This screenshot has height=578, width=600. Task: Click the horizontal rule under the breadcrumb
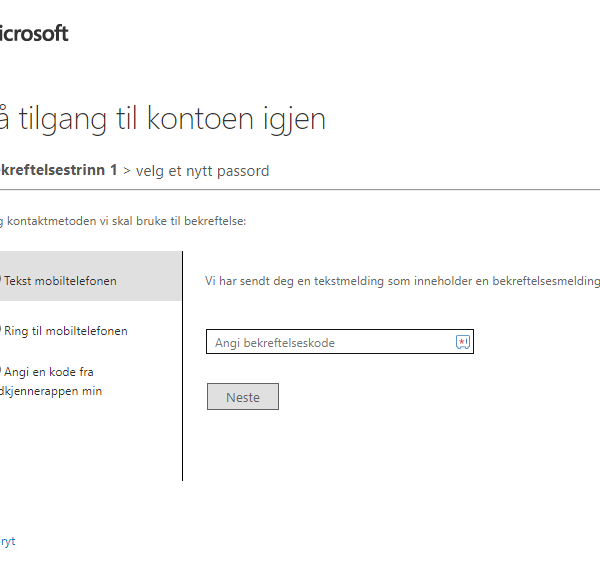coord(300,189)
